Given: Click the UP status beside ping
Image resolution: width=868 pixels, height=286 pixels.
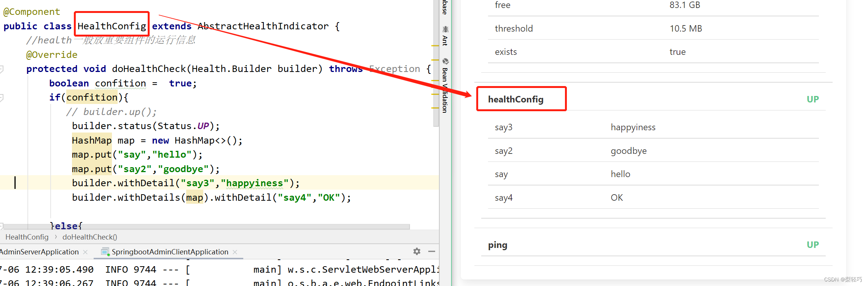Looking at the screenshot, I should pyautogui.click(x=812, y=245).
